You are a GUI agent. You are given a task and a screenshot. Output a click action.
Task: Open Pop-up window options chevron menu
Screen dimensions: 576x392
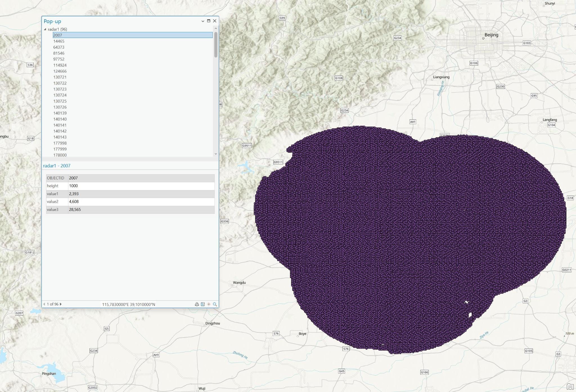pos(203,21)
